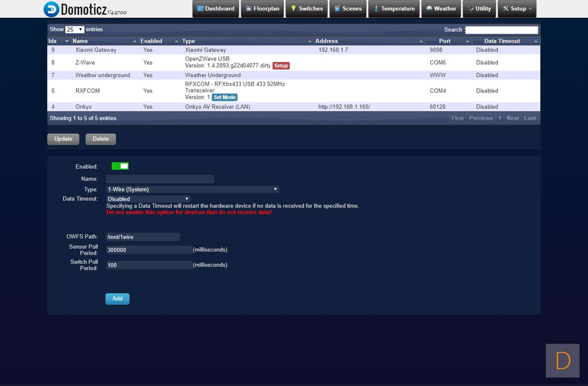The height and width of the screenshot is (386, 588).
Task: Click the Switches light bulb icon
Action: [x=294, y=9]
